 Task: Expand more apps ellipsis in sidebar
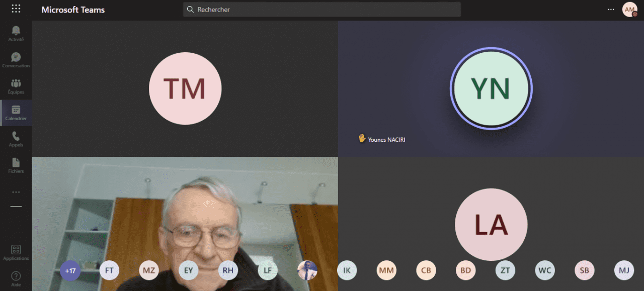16,192
